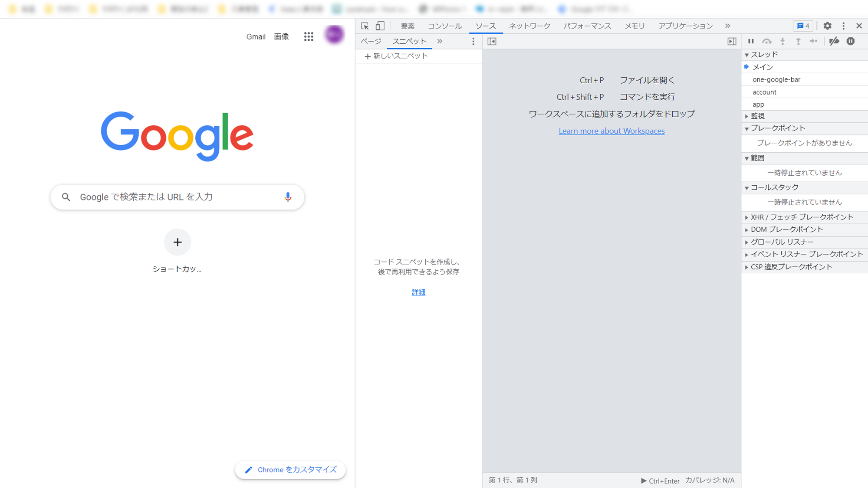868x488 pixels.
Task: Select the account thread
Action: click(805, 92)
